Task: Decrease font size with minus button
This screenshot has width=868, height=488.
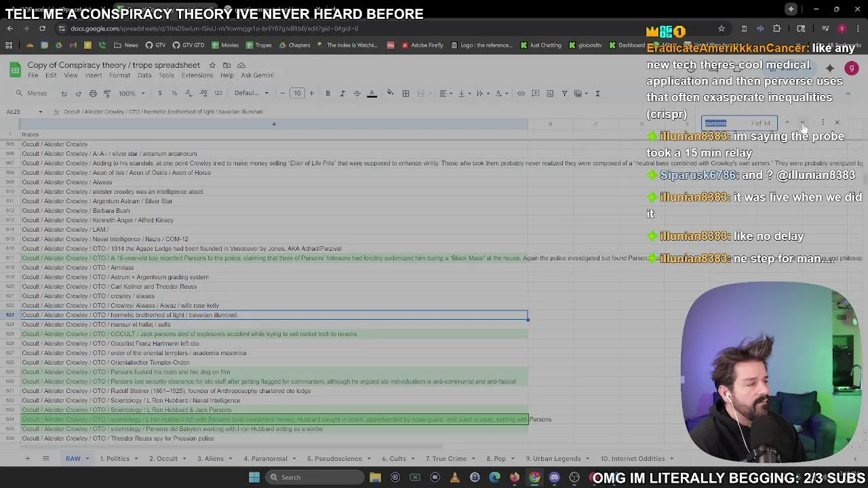Action: coord(283,94)
